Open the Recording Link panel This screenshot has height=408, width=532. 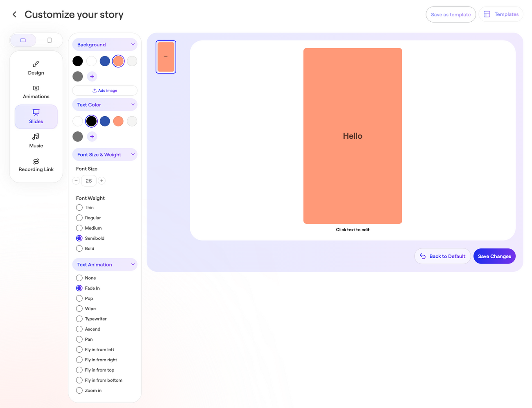(36, 165)
